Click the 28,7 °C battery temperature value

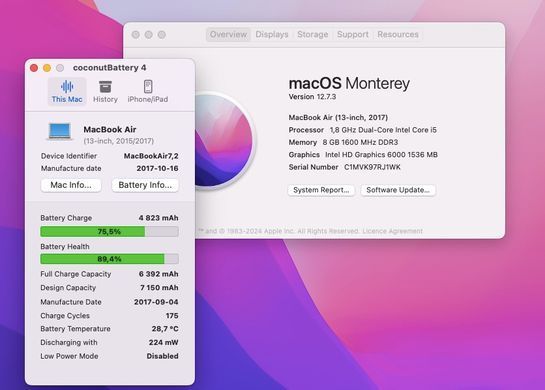coord(165,329)
